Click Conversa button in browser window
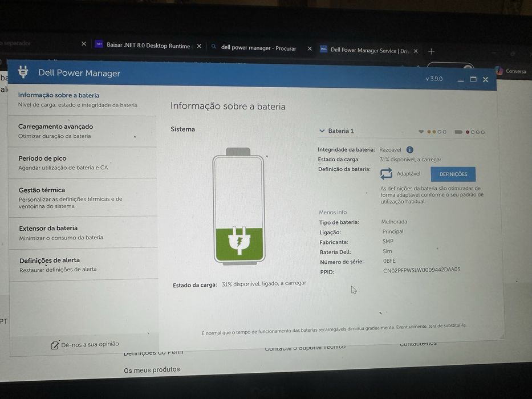 (x=511, y=71)
